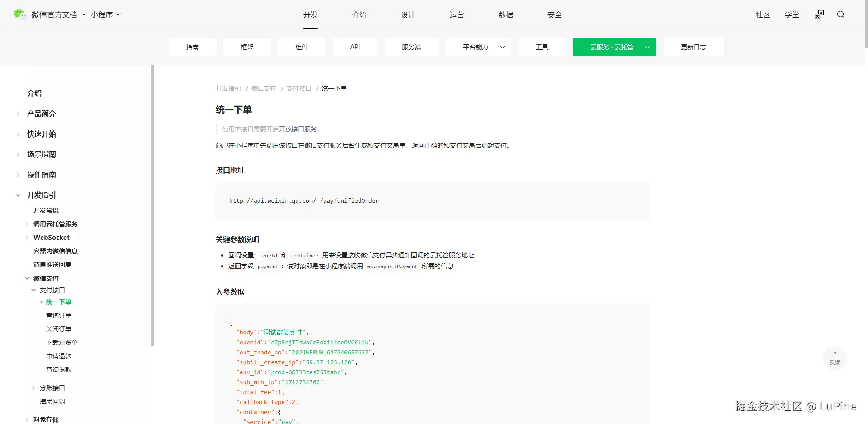Select the 工具 sub-navigation button
The height and width of the screenshot is (424, 868).
point(542,47)
